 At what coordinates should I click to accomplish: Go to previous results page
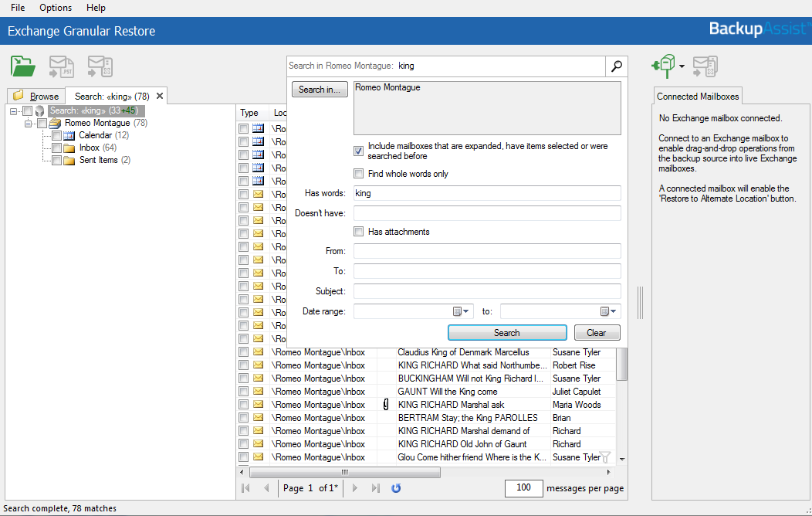[x=266, y=488]
